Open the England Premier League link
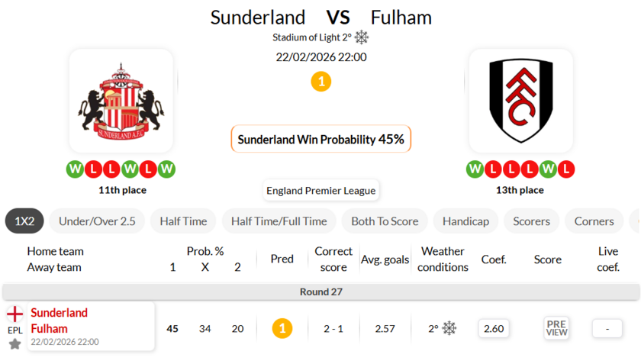This screenshot has width=641, height=364. click(x=320, y=191)
